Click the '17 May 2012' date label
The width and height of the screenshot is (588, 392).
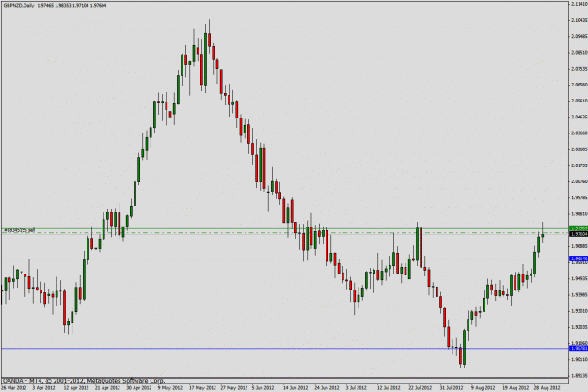tap(202, 388)
